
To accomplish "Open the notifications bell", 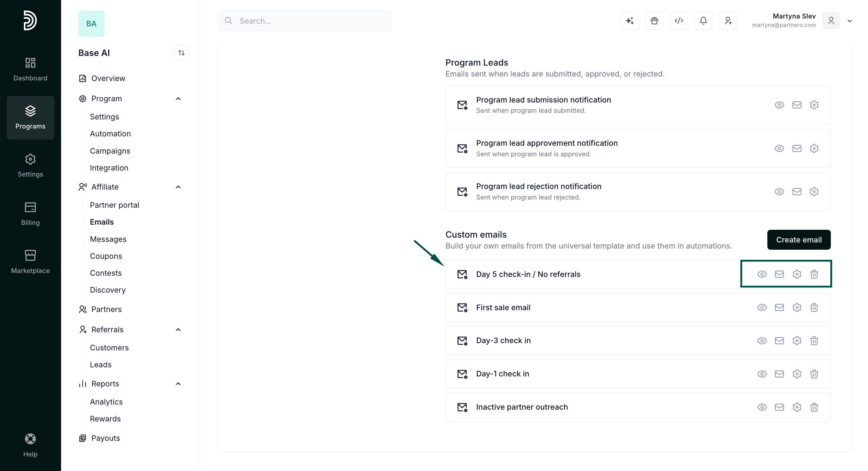I will pos(703,21).
